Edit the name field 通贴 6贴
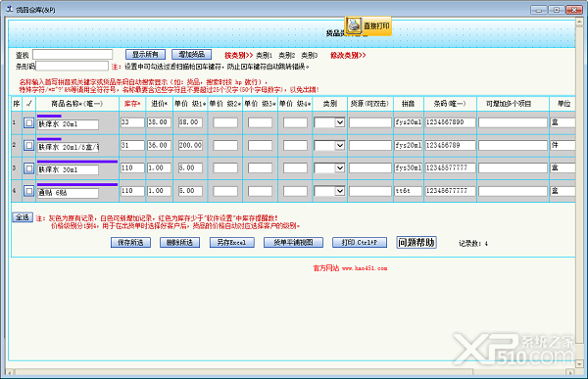This screenshot has height=379, width=588. click(68, 193)
